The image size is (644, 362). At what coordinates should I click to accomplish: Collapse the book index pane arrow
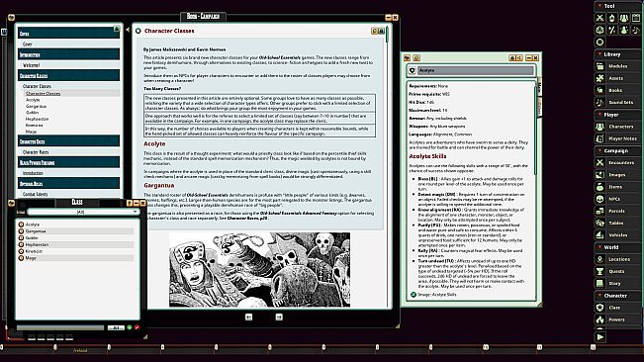click(x=128, y=30)
